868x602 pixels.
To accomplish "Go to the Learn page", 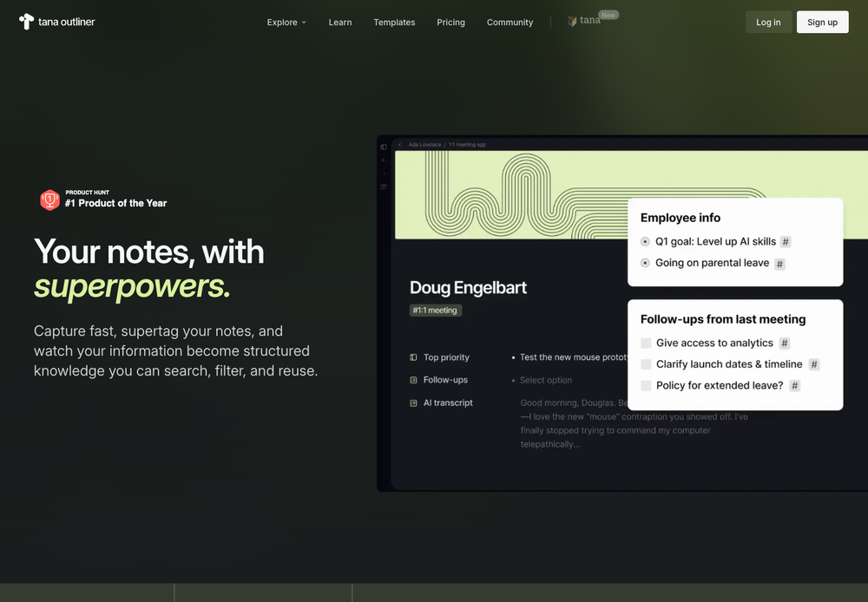I will 340,23.
